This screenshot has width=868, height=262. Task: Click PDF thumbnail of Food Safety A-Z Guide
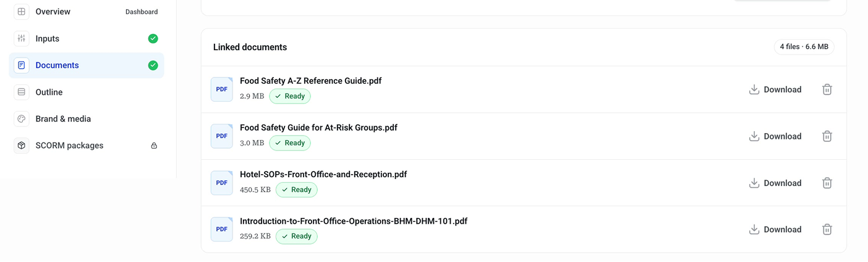[x=222, y=89]
